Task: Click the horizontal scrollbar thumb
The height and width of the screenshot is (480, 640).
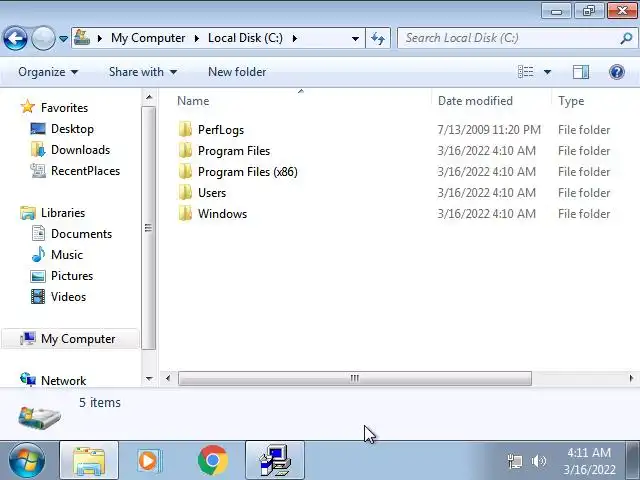Action: [x=355, y=378]
